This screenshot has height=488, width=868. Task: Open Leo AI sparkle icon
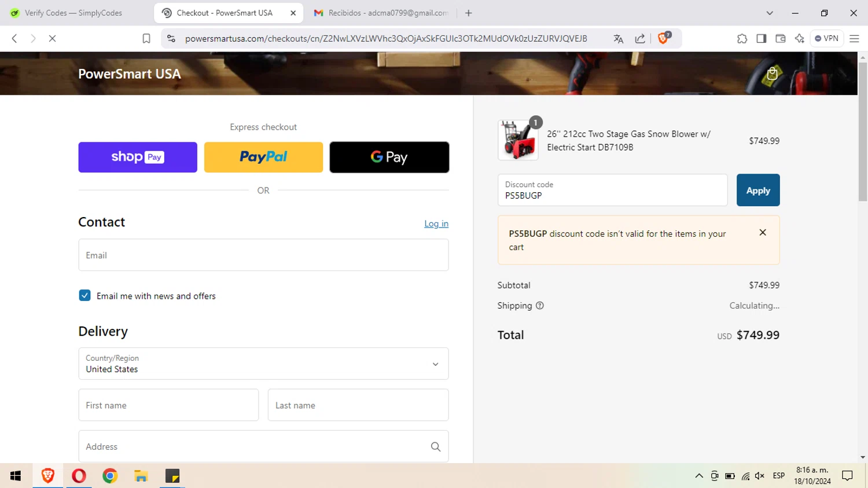point(800,39)
